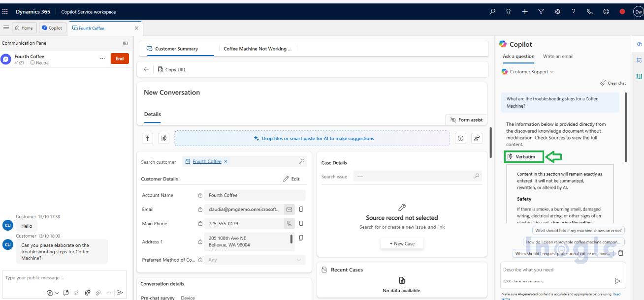This screenshot has height=300, width=644.
Task: Click Edit in Customer Details
Action: [291, 179]
